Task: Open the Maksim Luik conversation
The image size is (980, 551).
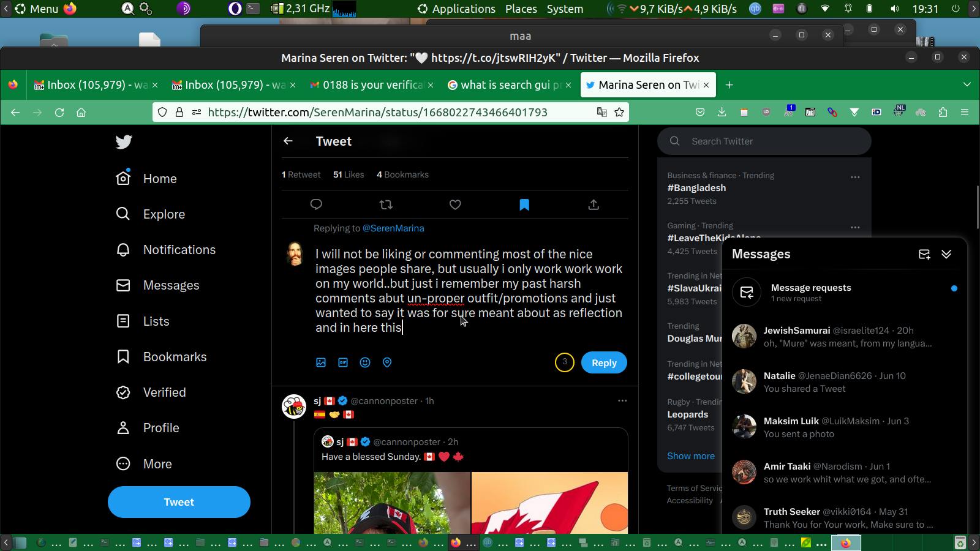Action: (845, 427)
